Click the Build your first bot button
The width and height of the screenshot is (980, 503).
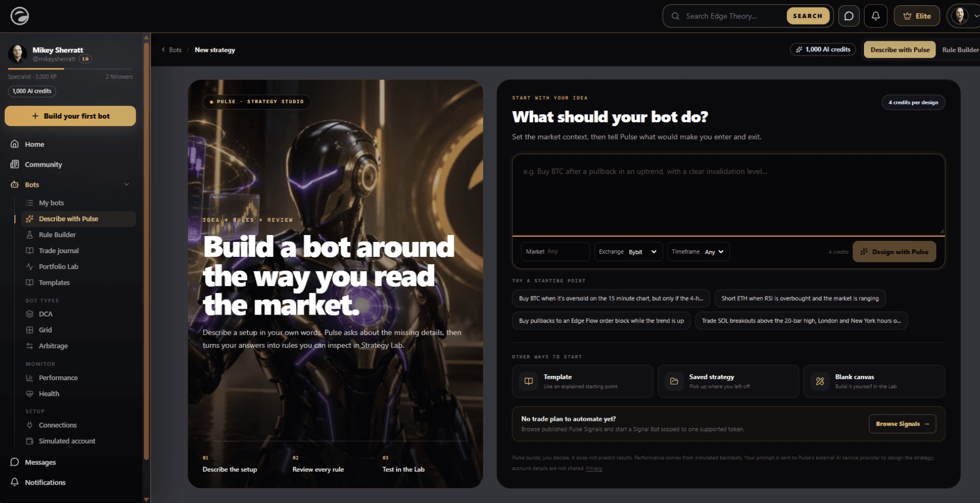pos(70,116)
